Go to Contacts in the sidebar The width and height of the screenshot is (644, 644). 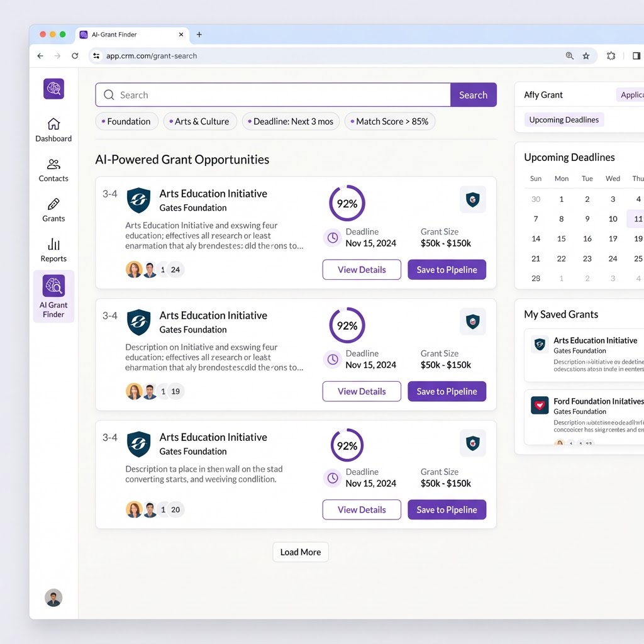[53, 170]
